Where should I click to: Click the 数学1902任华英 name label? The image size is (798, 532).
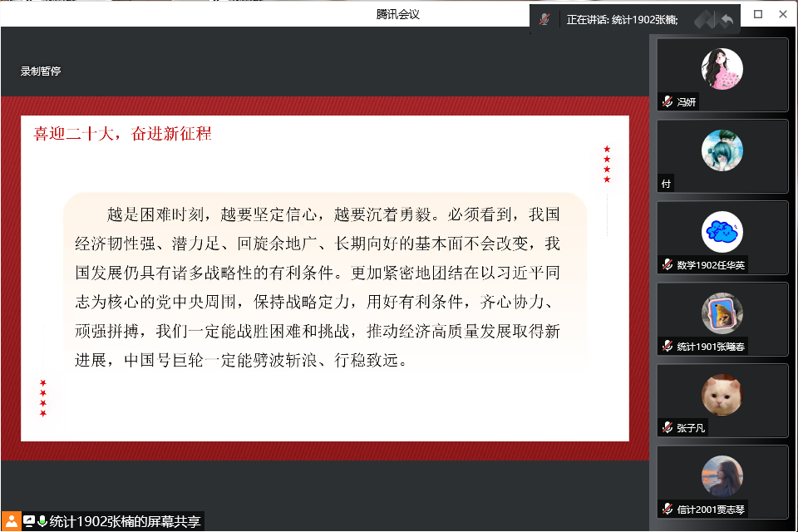tap(711, 265)
